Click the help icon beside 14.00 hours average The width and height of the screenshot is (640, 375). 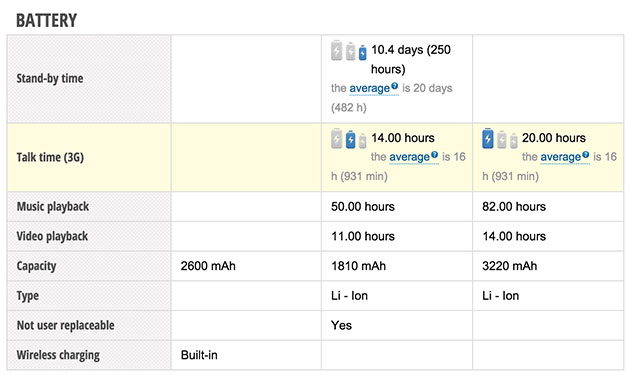click(x=434, y=155)
